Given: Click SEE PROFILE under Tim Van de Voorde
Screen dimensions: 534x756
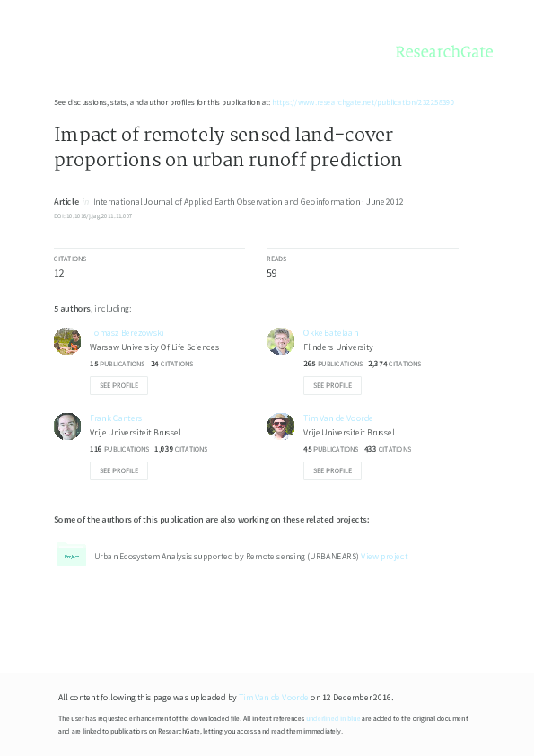Looking at the screenshot, I should point(332,470).
